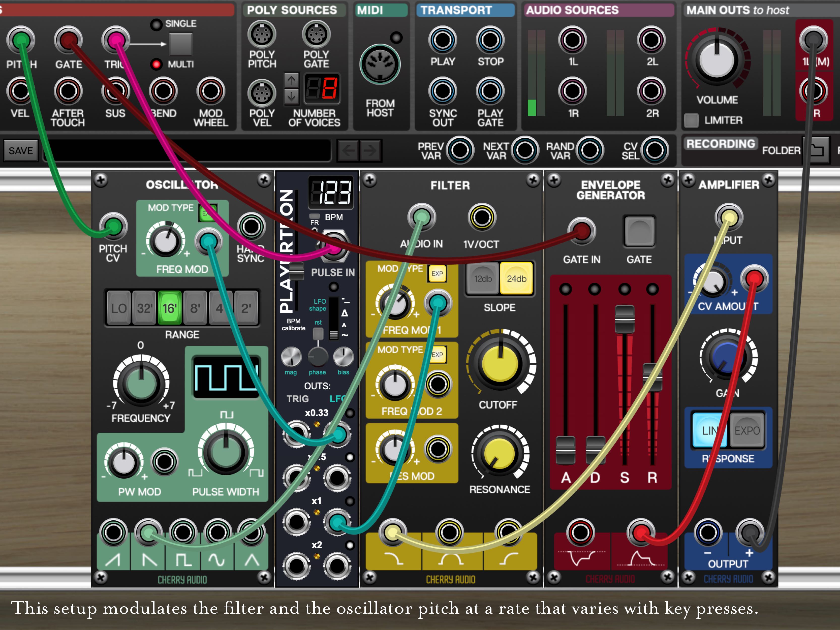Enable the LIMITER checkbox
Screen dimensions: 840x630
[x=691, y=120]
